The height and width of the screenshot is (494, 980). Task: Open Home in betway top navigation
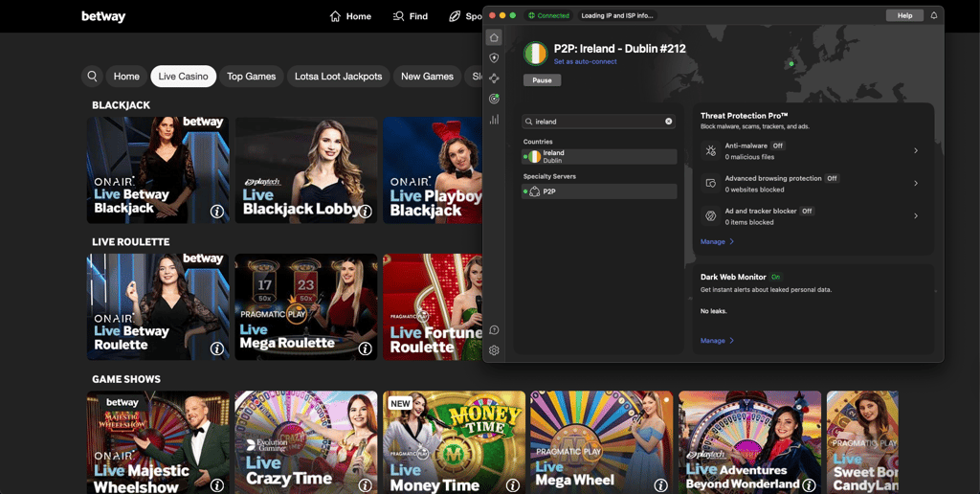[350, 16]
